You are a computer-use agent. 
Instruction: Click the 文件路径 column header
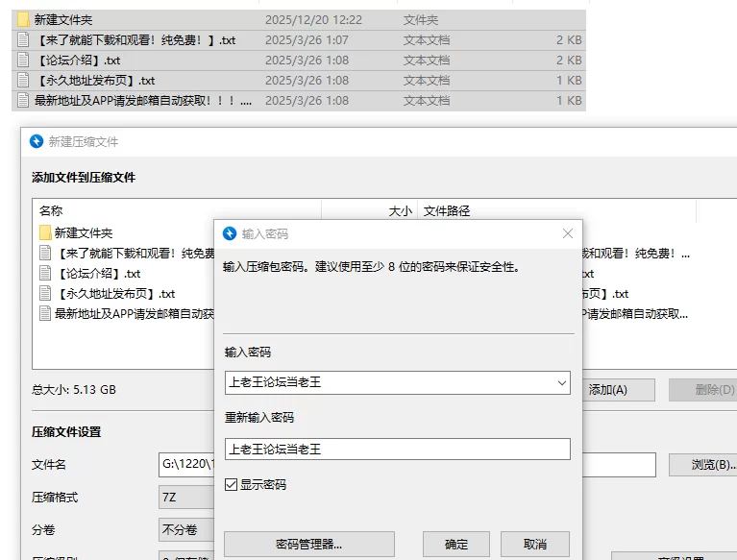[x=447, y=211]
